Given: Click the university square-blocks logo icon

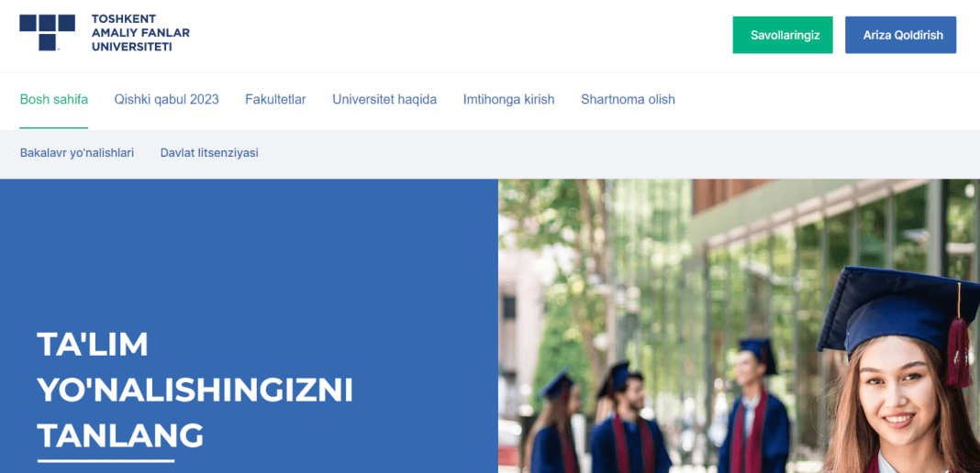Looking at the screenshot, I should [48, 32].
